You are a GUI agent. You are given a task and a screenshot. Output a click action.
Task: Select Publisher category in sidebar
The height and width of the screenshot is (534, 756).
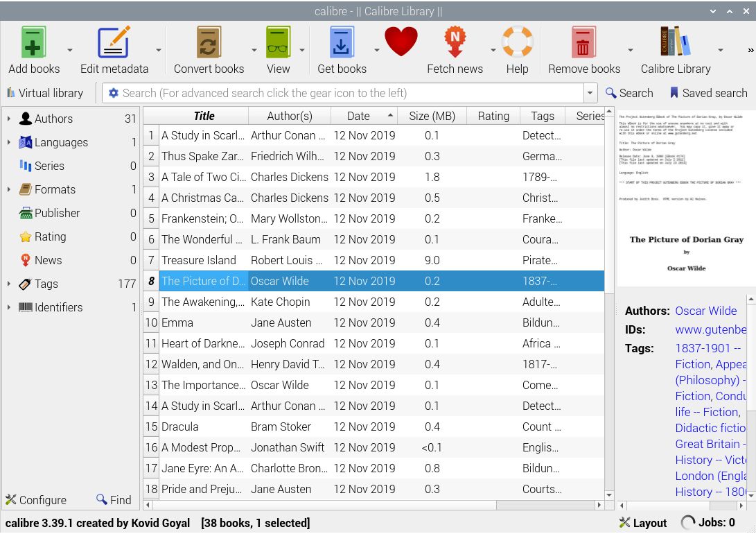pyautogui.click(x=57, y=213)
